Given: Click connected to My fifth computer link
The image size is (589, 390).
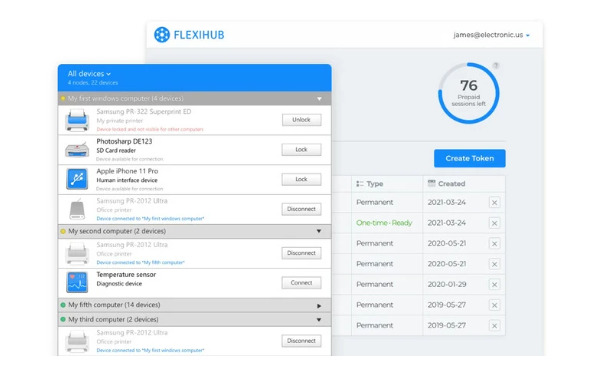Looking at the screenshot, I should point(140,262).
